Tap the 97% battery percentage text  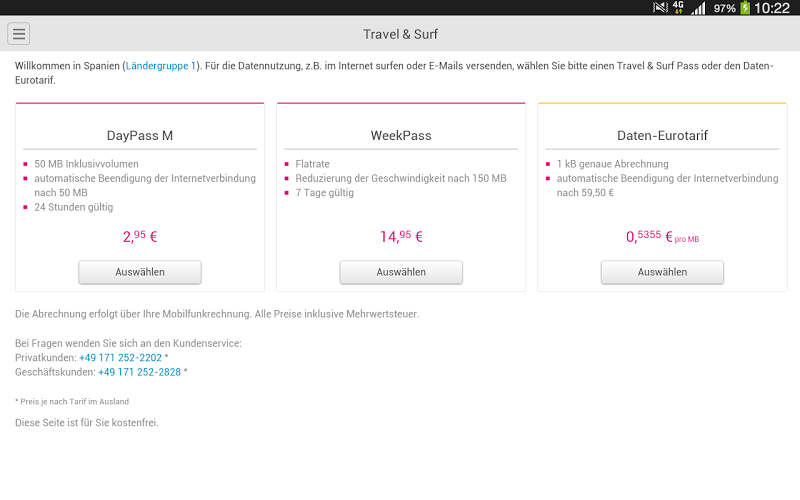point(724,8)
